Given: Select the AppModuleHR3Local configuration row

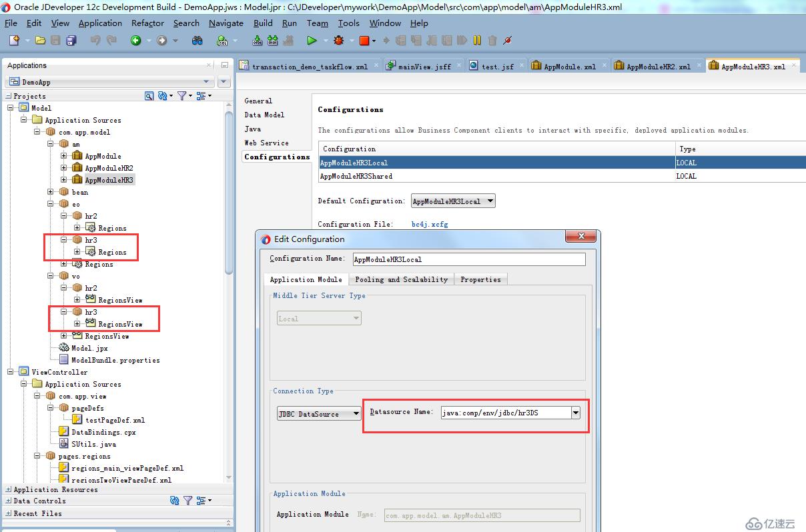Looking at the screenshot, I should tap(562, 163).
